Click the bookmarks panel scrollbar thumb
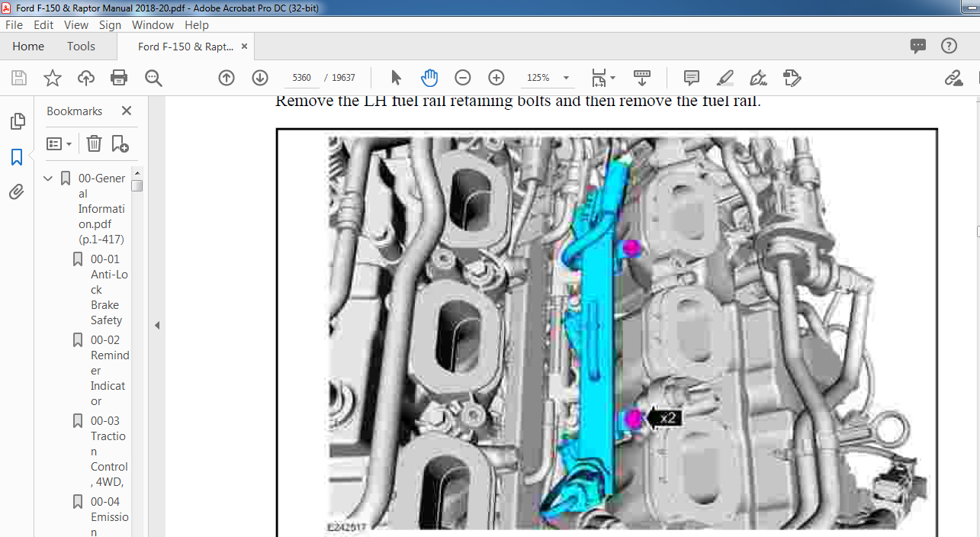The image size is (980, 537). point(137,185)
